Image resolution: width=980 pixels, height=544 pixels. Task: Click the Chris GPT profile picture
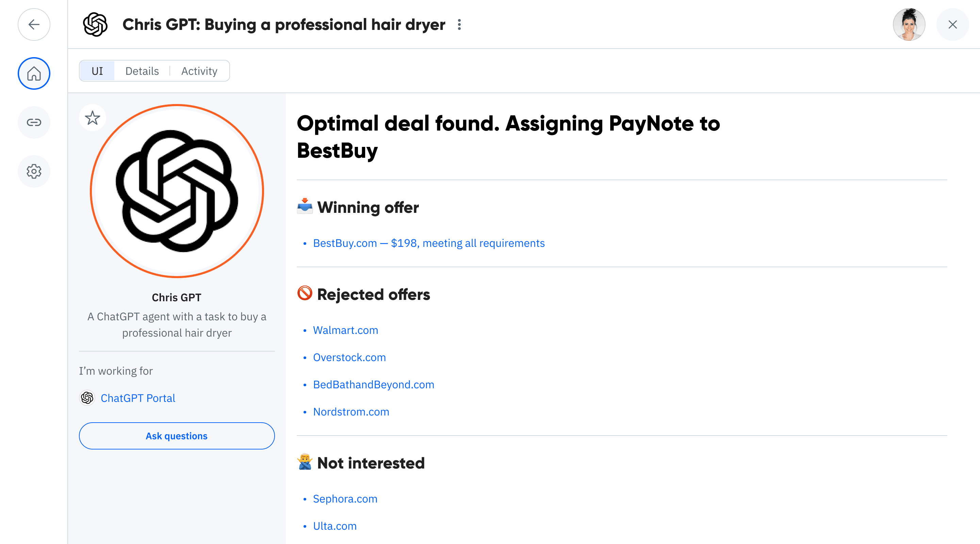(x=177, y=192)
